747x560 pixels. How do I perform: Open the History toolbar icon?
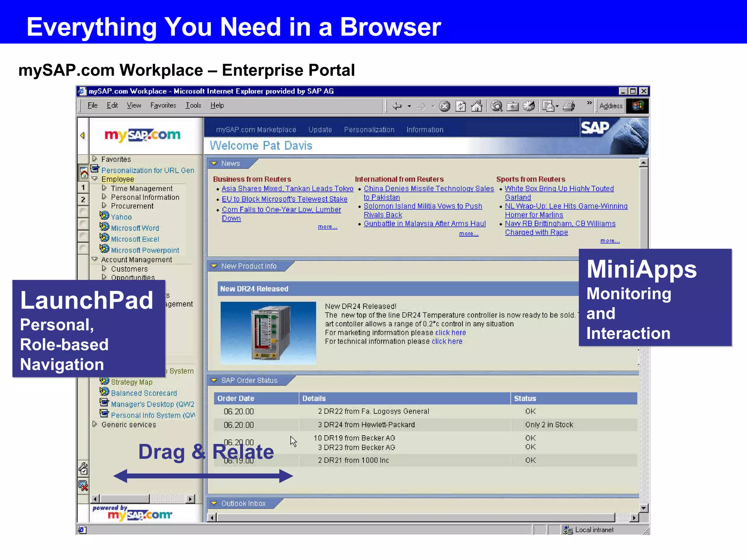529,106
